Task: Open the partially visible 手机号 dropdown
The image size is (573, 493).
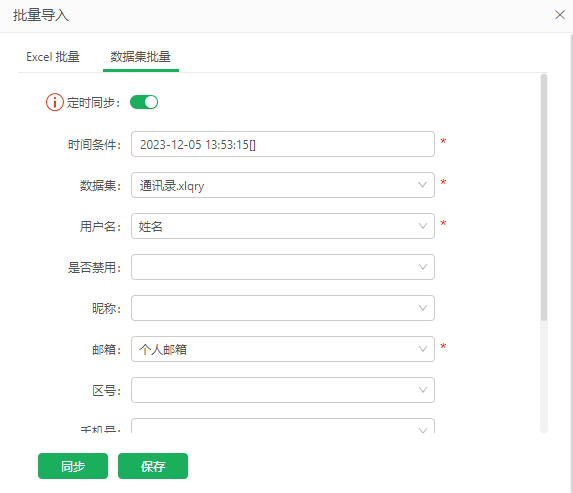Action: (283, 426)
